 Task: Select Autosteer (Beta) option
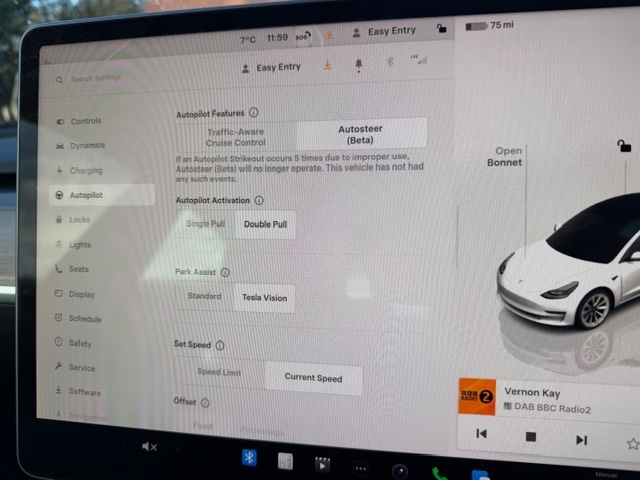point(361,134)
